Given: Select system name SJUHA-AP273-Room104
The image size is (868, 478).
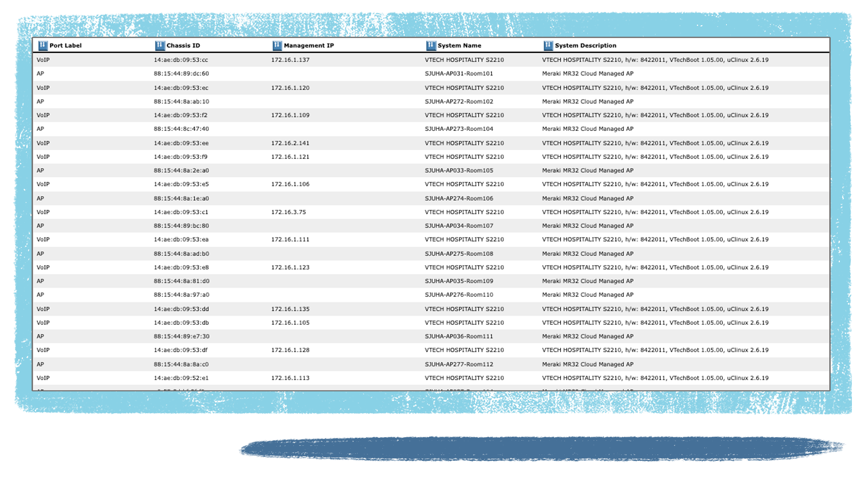Looking at the screenshot, I should [x=459, y=129].
